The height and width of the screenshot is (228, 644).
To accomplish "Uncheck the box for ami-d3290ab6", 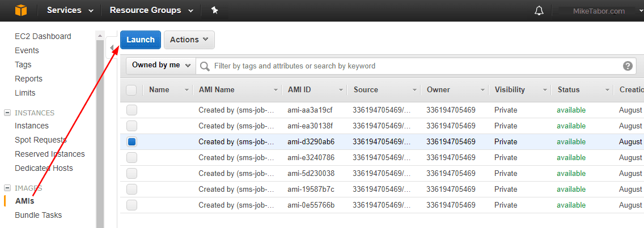I will [132, 142].
